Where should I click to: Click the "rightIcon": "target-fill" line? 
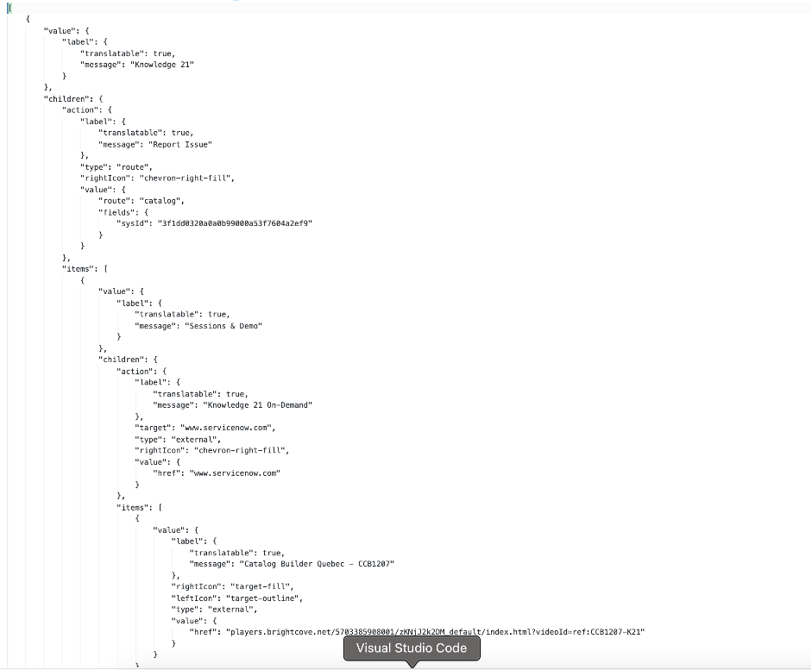point(232,586)
